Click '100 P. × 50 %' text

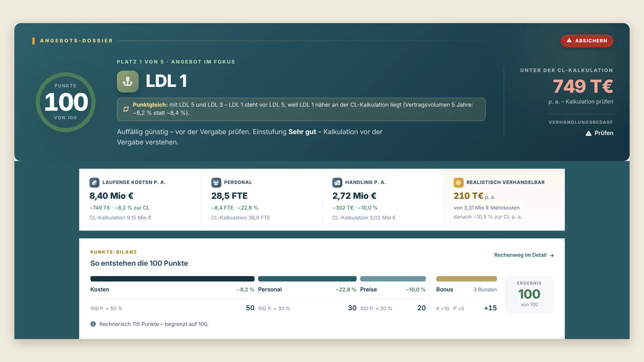(x=106, y=308)
